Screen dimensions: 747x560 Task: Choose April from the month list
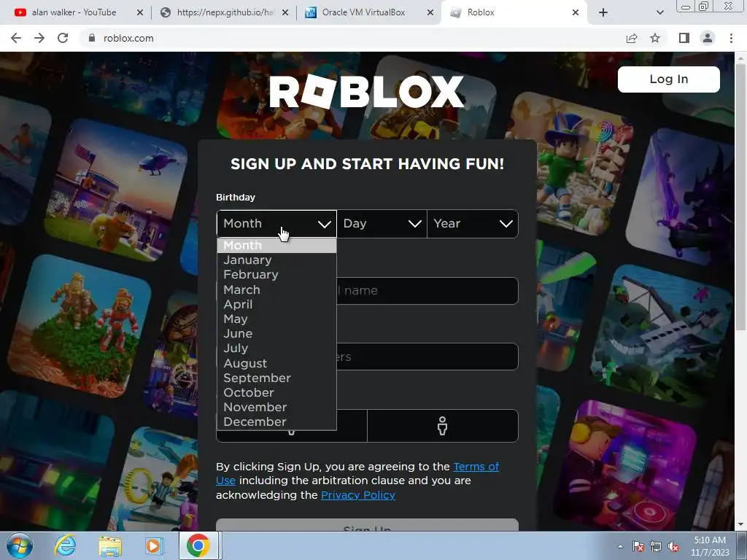pos(276,304)
